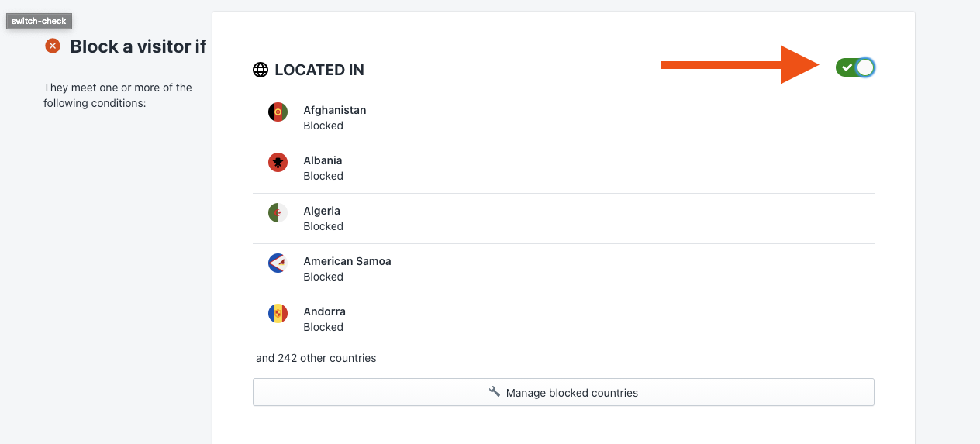Viewport: 980px width, 444px height.
Task: Click the LOCATED IN section heading
Action: point(319,70)
